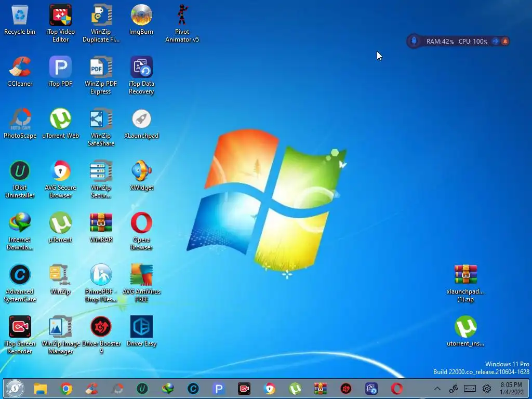Open WinZip Duplicate File Finder shortcut
The height and width of the screenshot is (399, 532).
101,23
